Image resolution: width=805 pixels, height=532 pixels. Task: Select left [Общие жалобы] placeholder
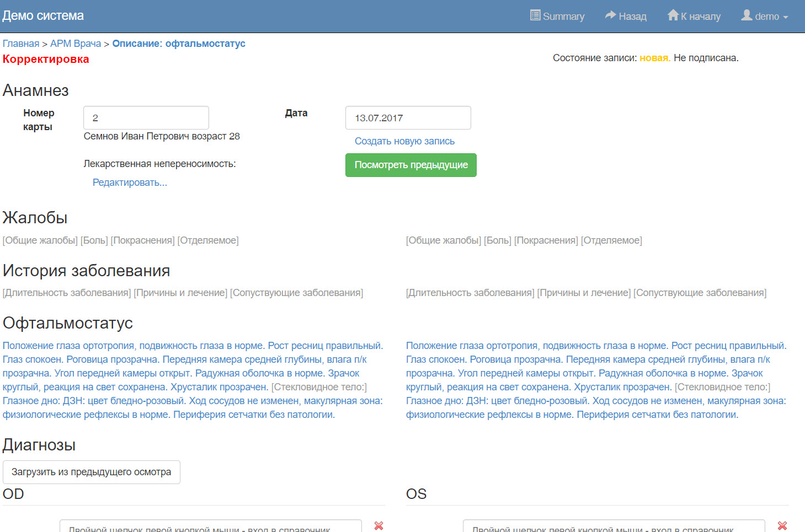pos(40,240)
